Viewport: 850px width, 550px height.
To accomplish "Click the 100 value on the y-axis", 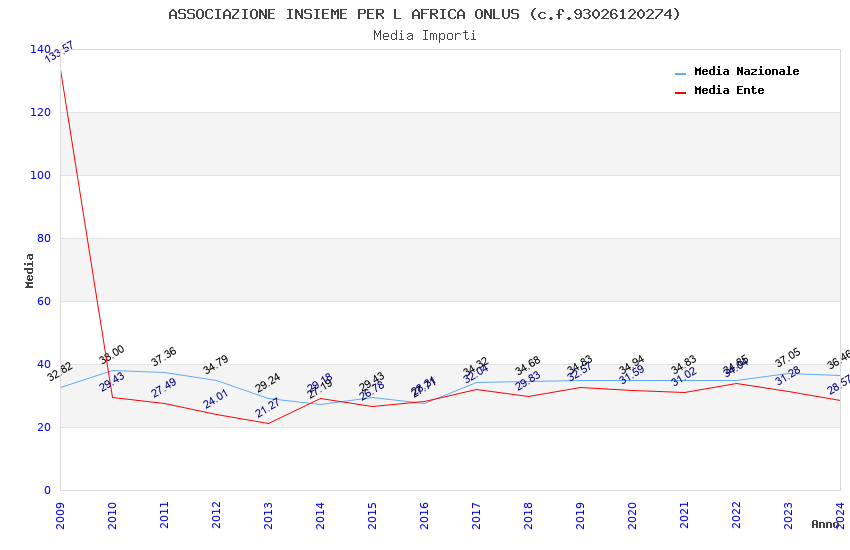I will click(x=40, y=175).
